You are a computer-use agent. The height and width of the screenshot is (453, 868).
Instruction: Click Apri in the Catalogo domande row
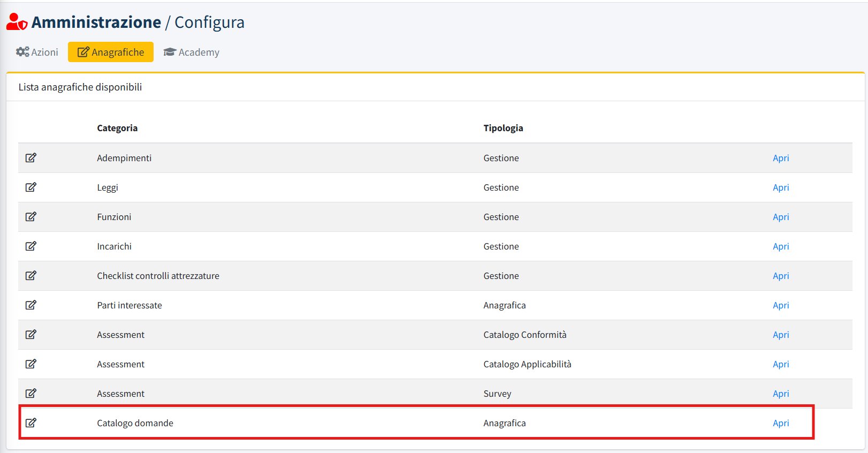pyautogui.click(x=781, y=423)
